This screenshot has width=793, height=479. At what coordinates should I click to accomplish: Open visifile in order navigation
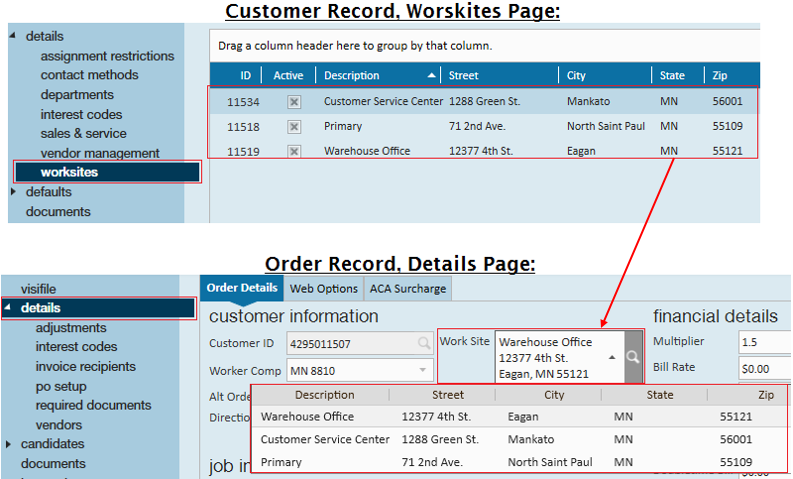pyautogui.click(x=38, y=289)
